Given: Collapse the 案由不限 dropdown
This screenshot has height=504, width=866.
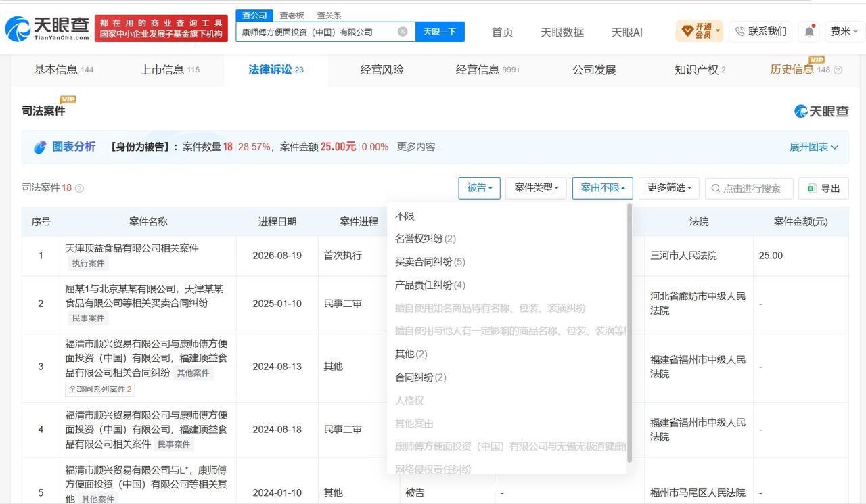Looking at the screenshot, I should click(602, 188).
